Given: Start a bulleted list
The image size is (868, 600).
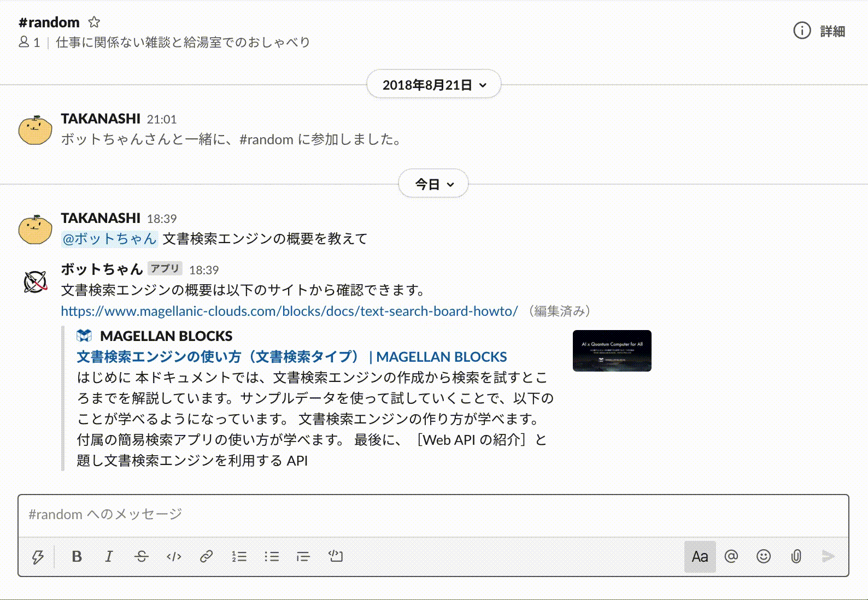Looking at the screenshot, I should pyautogui.click(x=271, y=556).
